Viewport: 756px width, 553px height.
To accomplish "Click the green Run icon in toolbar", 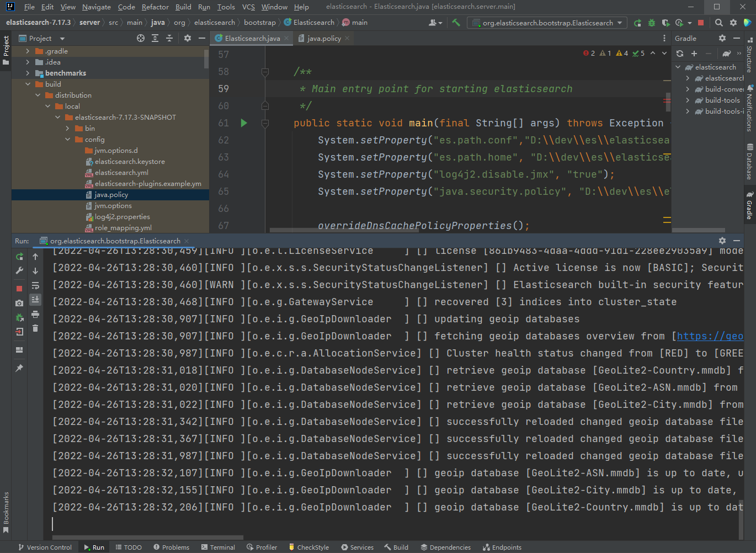I will pos(637,23).
